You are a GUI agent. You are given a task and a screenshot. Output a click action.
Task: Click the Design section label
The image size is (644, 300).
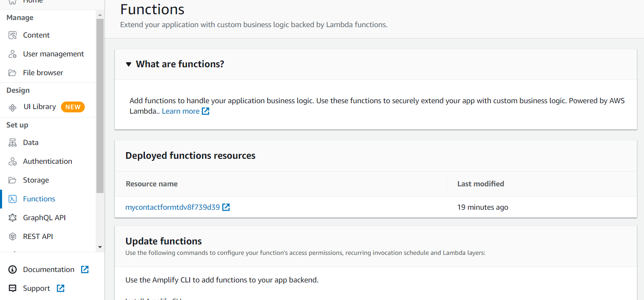click(x=18, y=90)
